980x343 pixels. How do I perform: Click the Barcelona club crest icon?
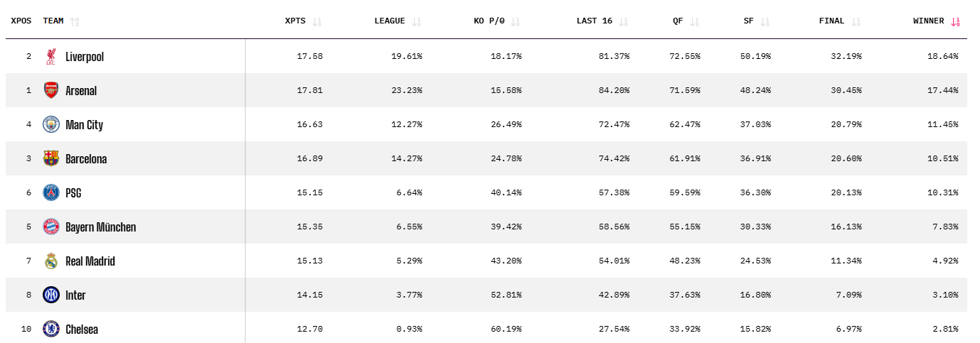pyautogui.click(x=50, y=158)
